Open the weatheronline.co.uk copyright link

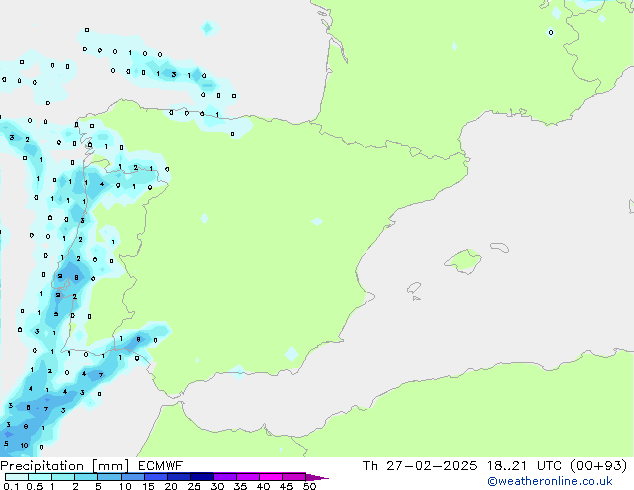(550, 481)
